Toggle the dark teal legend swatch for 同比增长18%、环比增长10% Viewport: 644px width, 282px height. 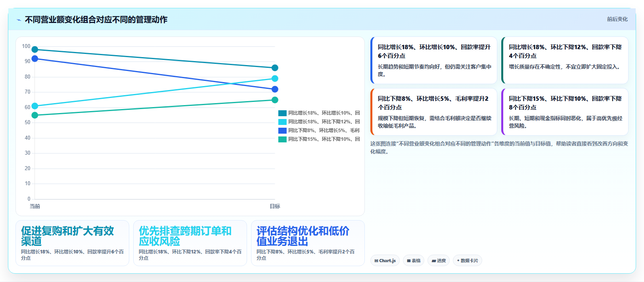(282, 113)
